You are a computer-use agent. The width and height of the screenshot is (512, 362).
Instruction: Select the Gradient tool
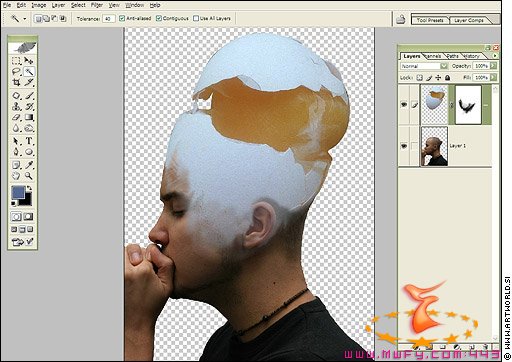[x=29, y=117]
